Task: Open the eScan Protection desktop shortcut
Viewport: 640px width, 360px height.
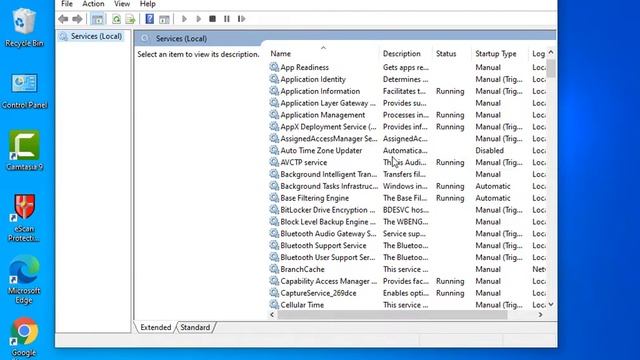Action: pyautogui.click(x=24, y=218)
